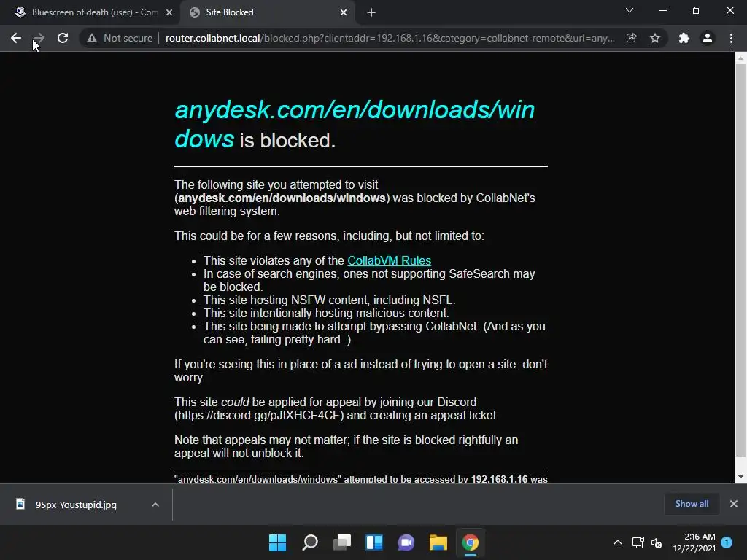Switch to the Bluescreen of death tab

(90, 12)
